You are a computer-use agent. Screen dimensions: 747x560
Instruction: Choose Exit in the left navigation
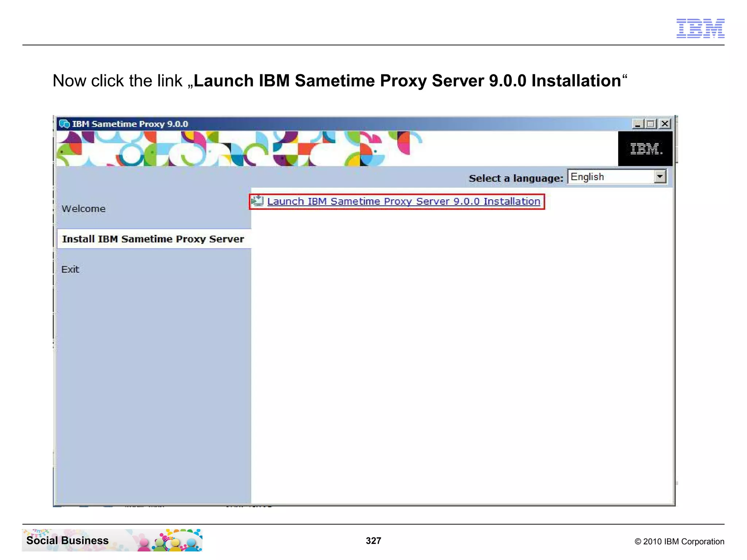70,269
